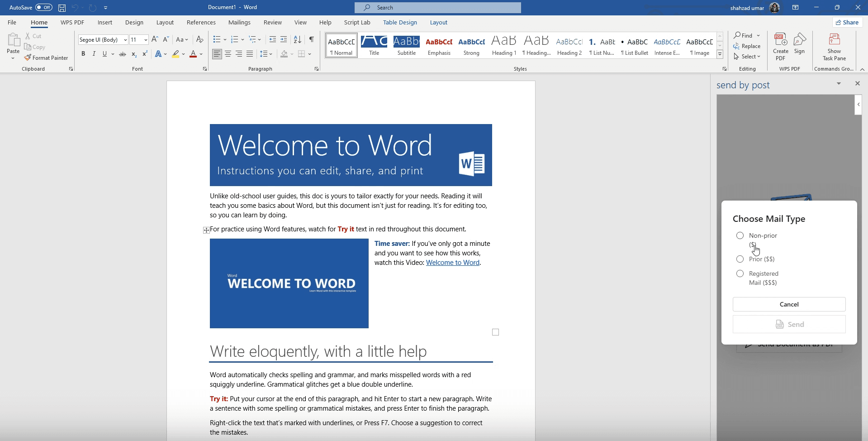This screenshot has width=868, height=441.
Task: Increase paragraph indent
Action: pos(284,39)
